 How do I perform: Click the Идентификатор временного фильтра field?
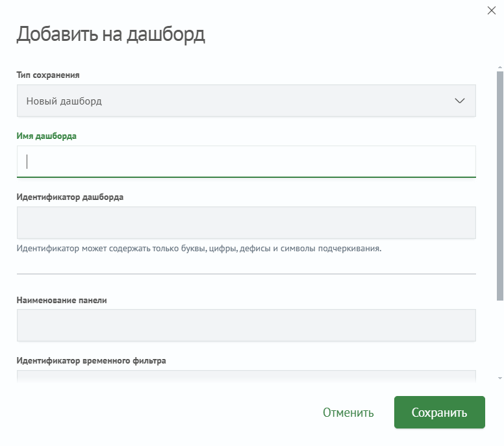[246, 376]
